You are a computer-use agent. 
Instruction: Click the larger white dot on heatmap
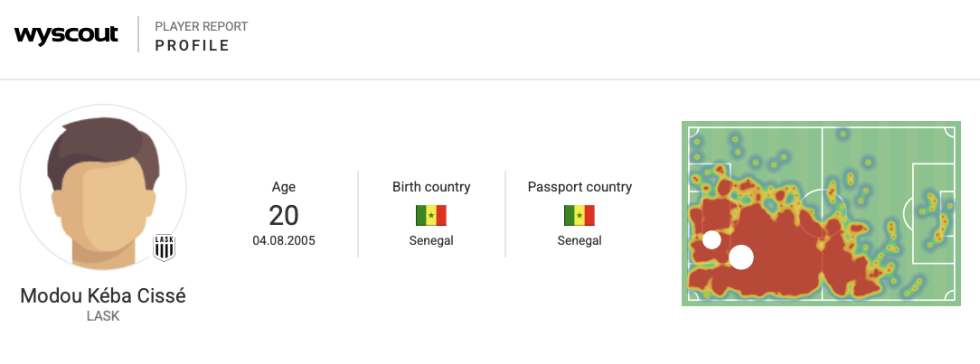click(x=741, y=257)
